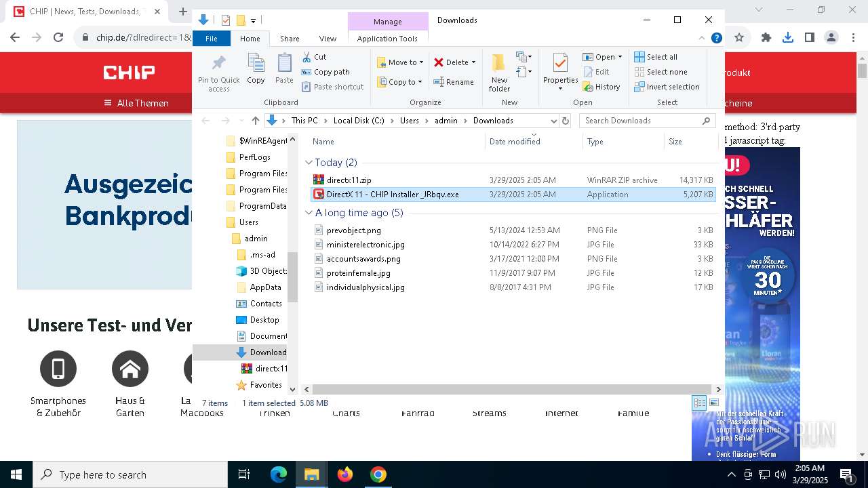Open Explorer Help question mark icon
This screenshot has height=488, width=868.
pyautogui.click(x=716, y=39)
